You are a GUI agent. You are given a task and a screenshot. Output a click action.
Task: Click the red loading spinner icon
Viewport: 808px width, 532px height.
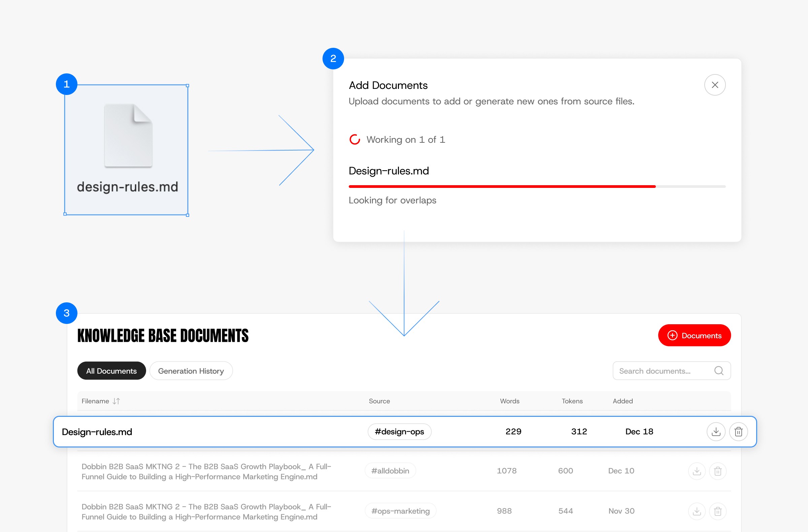[355, 139]
